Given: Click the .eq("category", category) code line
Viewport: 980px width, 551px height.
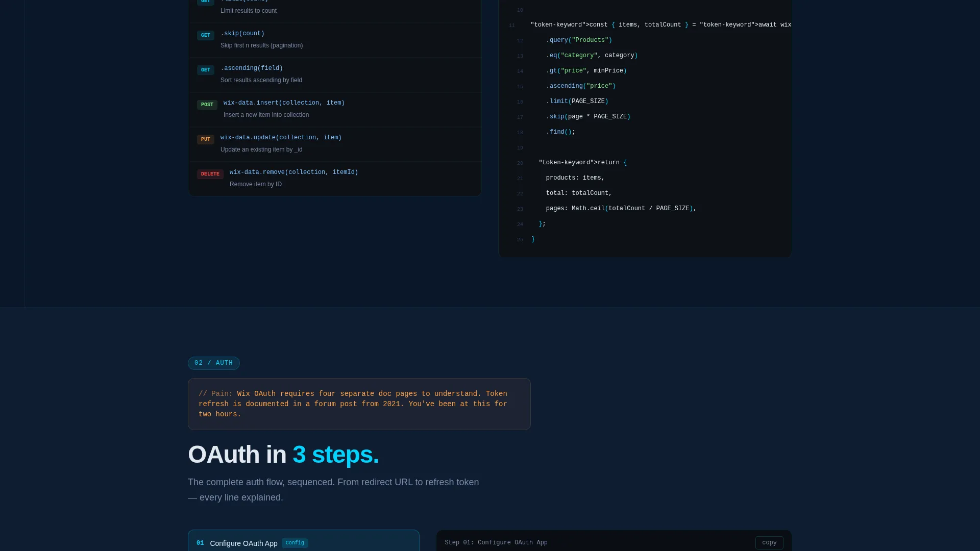Looking at the screenshot, I should click(592, 56).
